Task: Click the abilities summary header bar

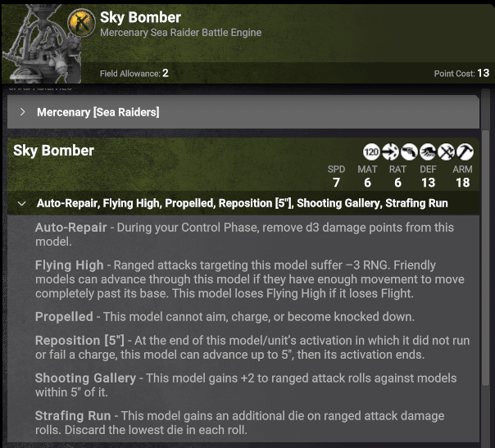Action: tap(243, 203)
